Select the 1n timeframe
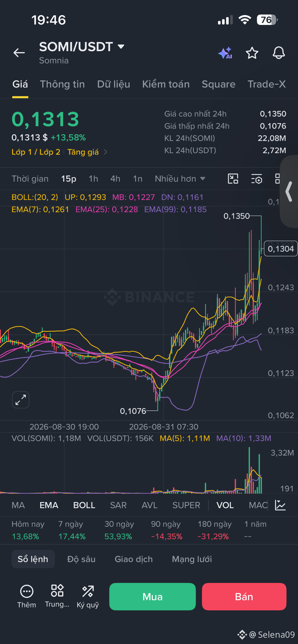The image size is (298, 644). pos(137,179)
